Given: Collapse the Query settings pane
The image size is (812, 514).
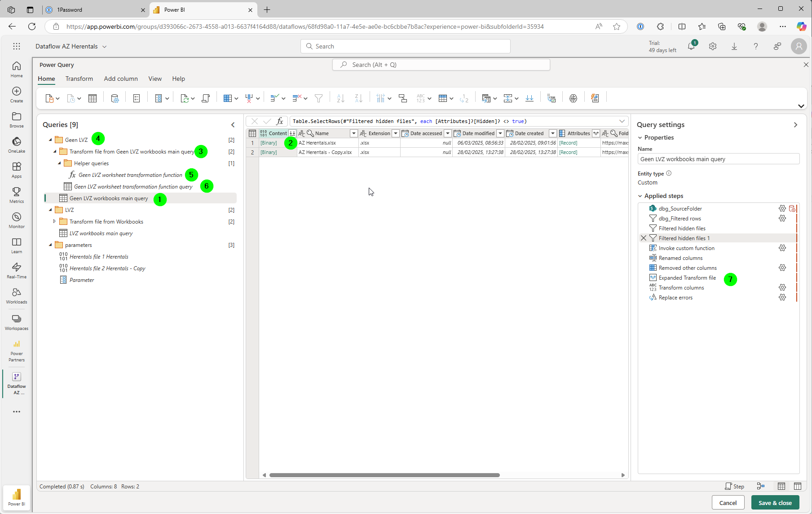Looking at the screenshot, I should coord(795,125).
